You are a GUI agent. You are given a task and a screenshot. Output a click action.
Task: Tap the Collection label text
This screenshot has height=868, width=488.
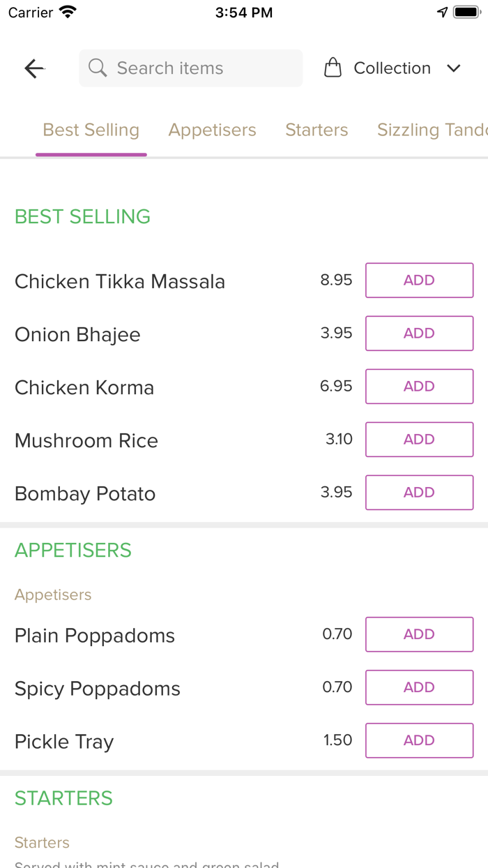point(392,68)
